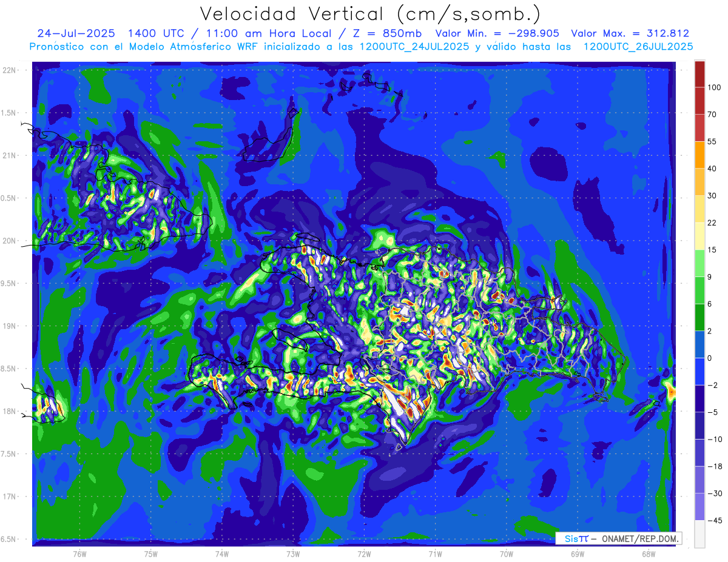Click the 20N latitude label
Viewport: 728px width, 562px height.
(10, 241)
